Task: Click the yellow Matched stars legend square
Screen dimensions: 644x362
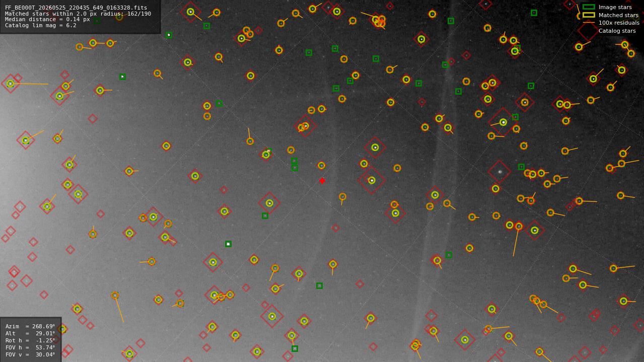Action: coord(589,15)
